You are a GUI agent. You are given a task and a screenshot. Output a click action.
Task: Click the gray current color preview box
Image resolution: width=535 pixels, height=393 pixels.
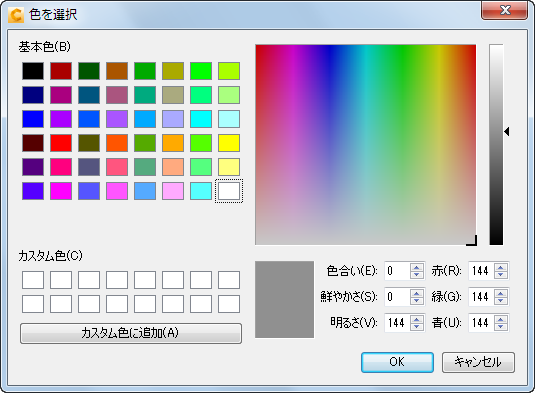point(284,300)
